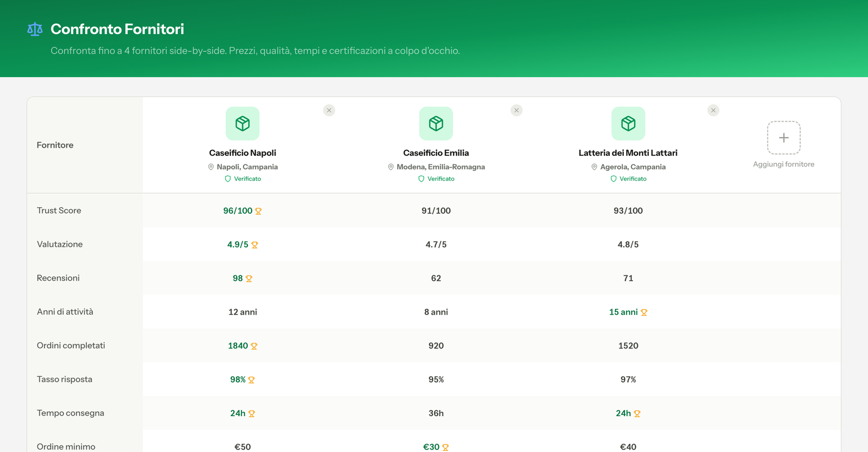This screenshot has width=868, height=452.
Task: Click trophy icon beside 98% response rate
Action: (251, 380)
